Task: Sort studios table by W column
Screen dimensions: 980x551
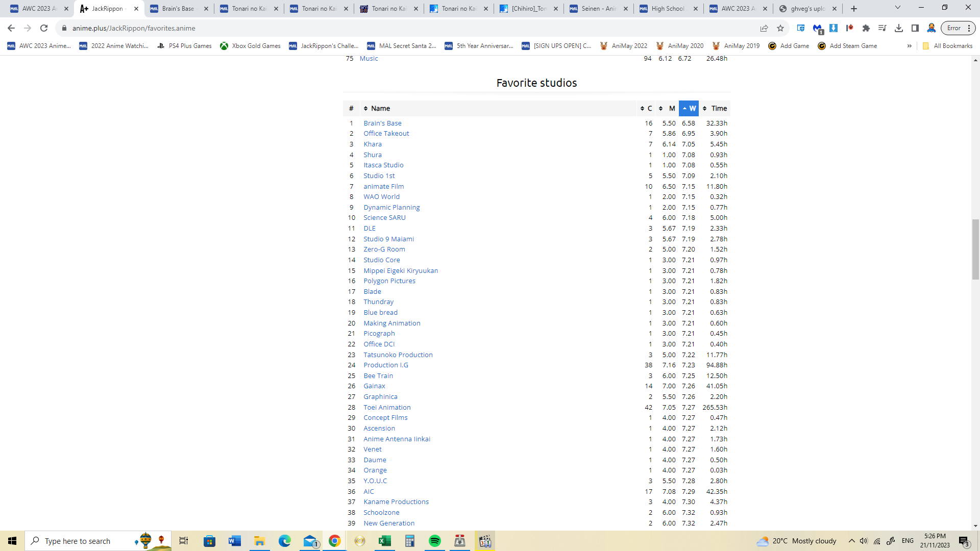Action: click(689, 108)
